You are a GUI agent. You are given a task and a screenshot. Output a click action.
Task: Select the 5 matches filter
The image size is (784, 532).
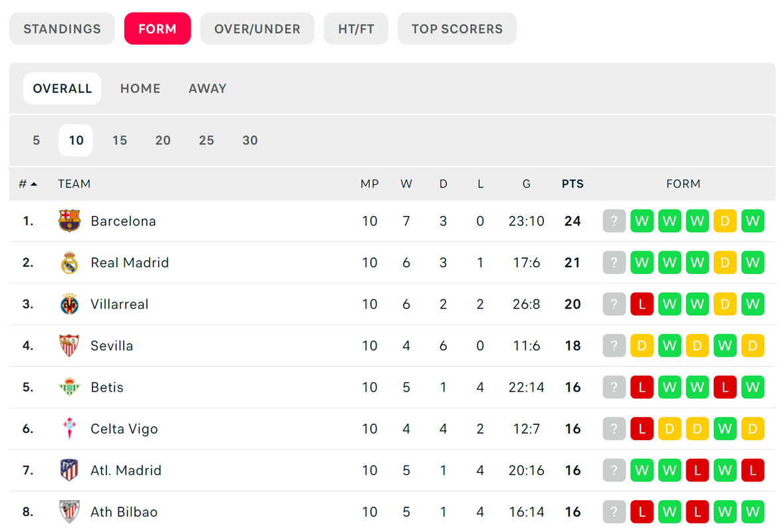tap(37, 140)
